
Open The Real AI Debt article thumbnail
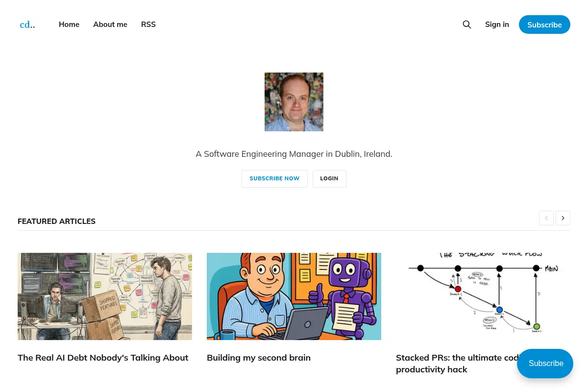pos(105,296)
